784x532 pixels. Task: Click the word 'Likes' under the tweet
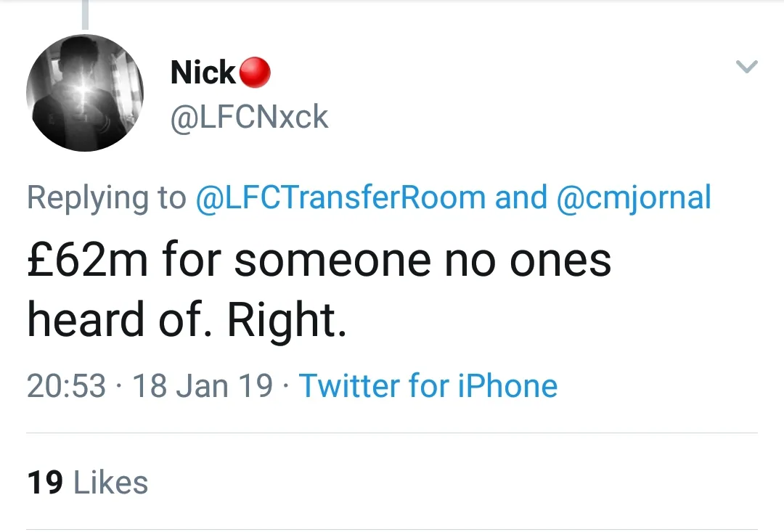point(111,483)
